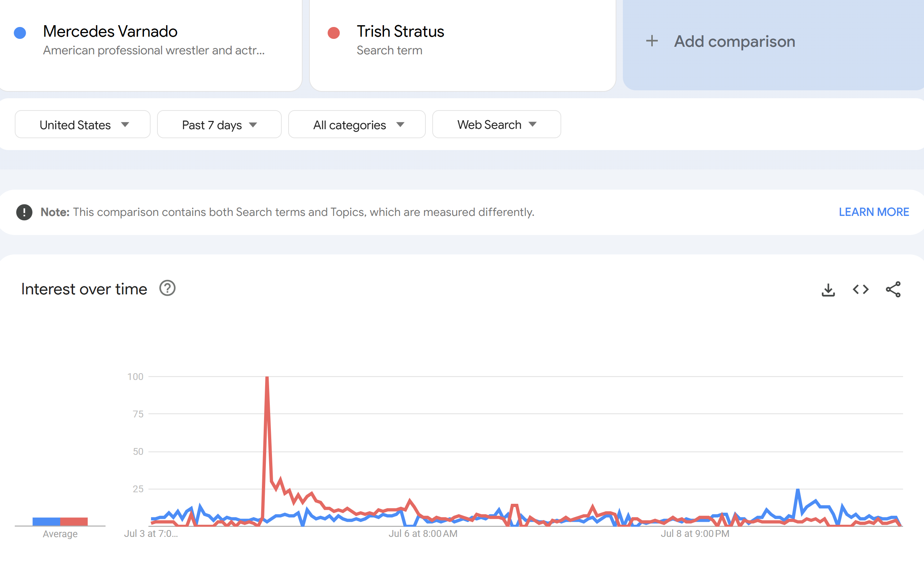Open help for Interest over time

(x=168, y=288)
